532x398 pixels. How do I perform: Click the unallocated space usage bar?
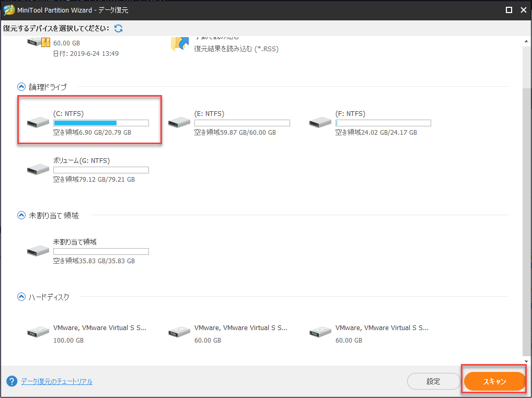pos(101,251)
